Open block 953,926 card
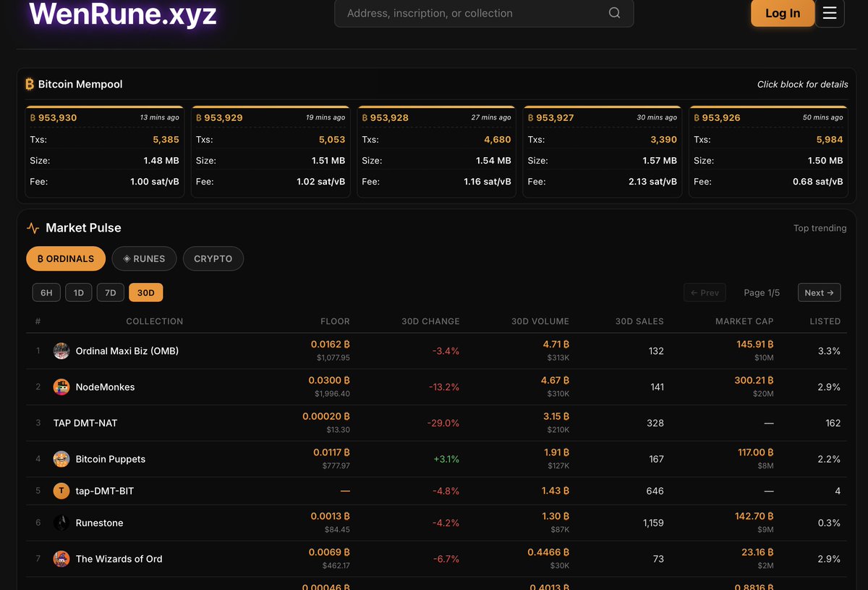The width and height of the screenshot is (868, 590). pos(768,151)
